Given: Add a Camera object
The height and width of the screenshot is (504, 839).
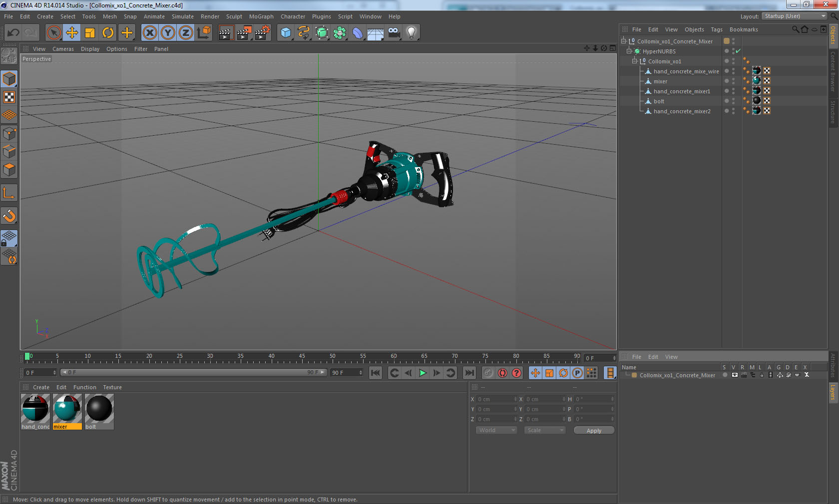Looking at the screenshot, I should 394,33.
